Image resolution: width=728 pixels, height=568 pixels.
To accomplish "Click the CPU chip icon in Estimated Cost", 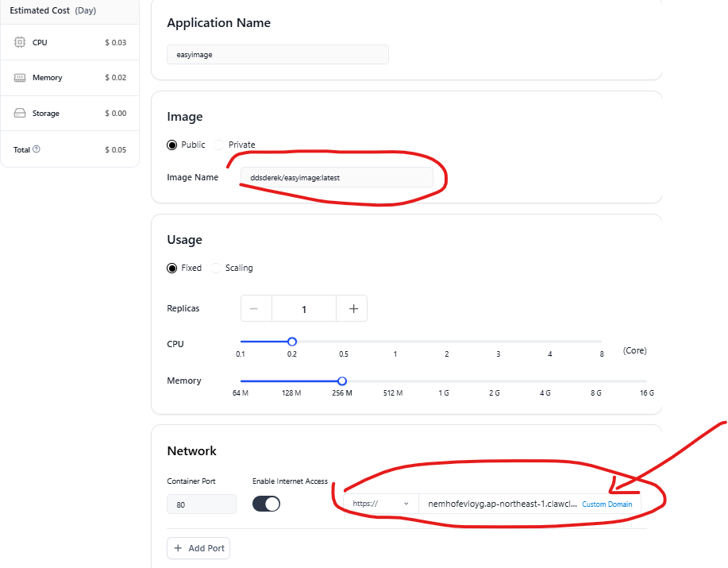I will (20, 42).
